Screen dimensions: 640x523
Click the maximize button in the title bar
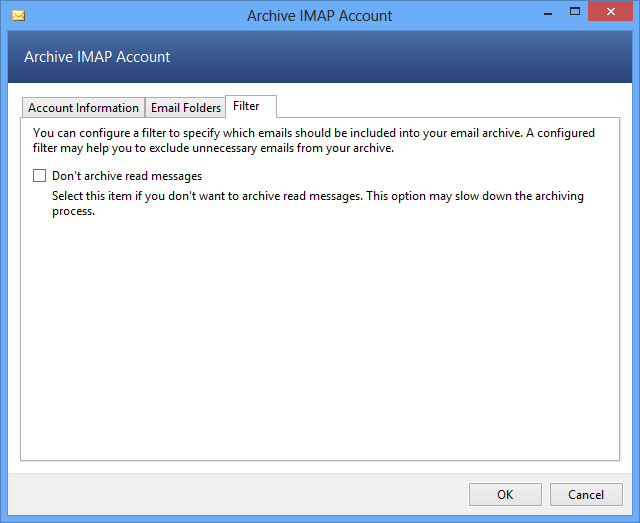[575, 13]
